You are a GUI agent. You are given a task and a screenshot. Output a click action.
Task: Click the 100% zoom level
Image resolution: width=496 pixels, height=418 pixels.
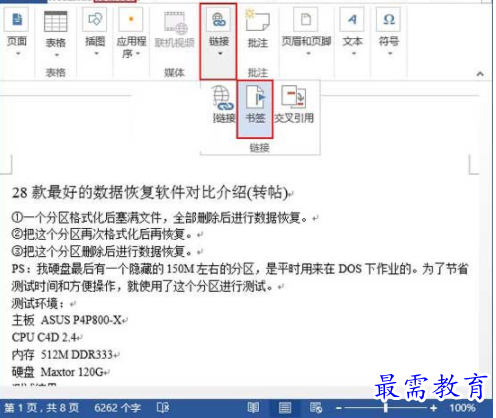(462, 407)
